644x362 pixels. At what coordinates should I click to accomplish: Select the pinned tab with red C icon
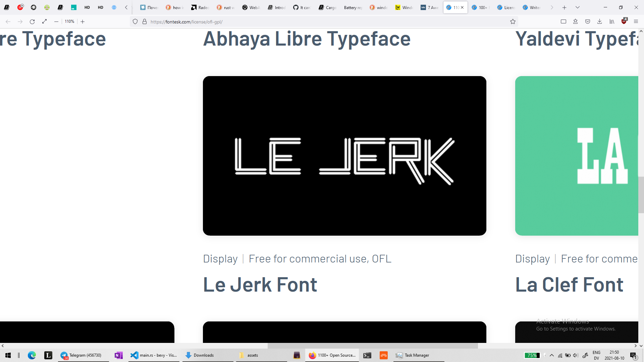pyautogui.click(x=20, y=7)
